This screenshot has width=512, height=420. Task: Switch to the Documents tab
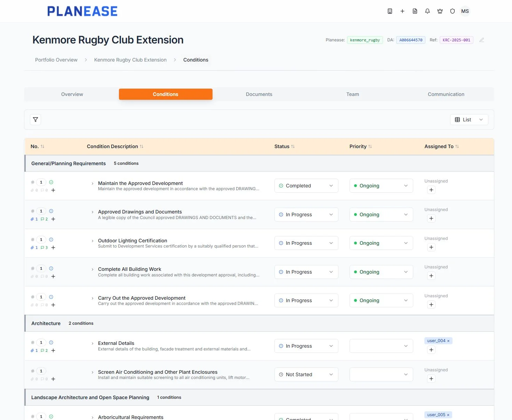(259, 94)
